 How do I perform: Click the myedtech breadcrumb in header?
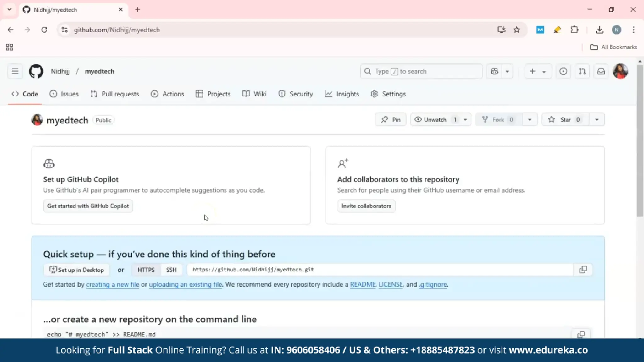pos(100,71)
